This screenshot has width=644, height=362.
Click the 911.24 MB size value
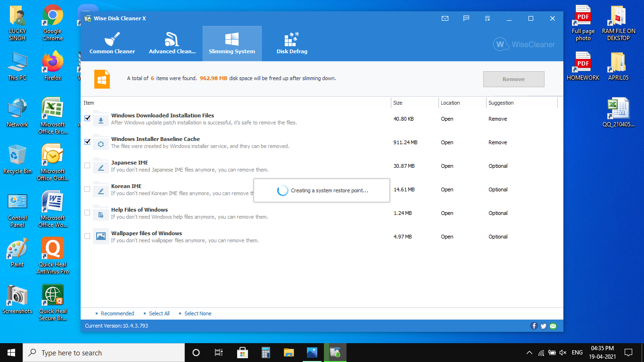click(x=405, y=142)
